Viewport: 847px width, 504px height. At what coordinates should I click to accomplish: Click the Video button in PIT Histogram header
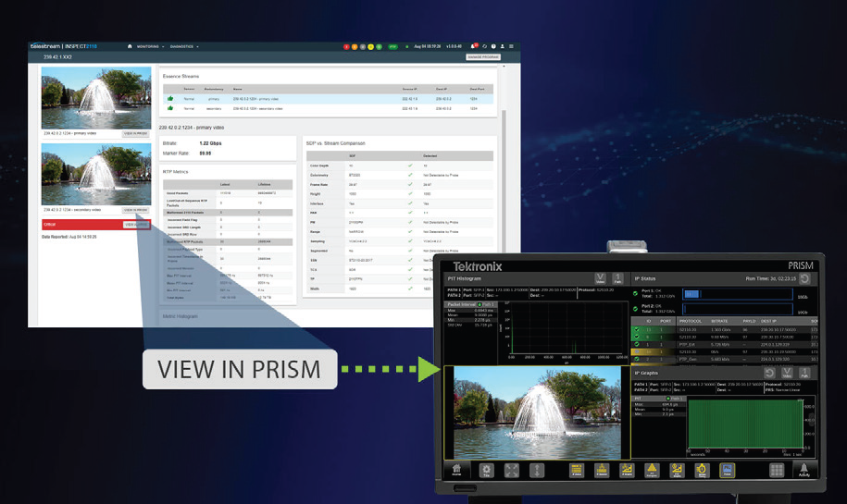pyautogui.click(x=600, y=278)
